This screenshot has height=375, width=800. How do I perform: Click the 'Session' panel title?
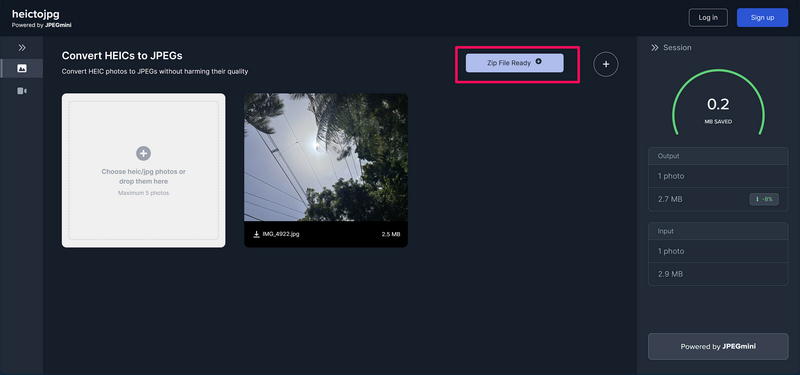(x=677, y=47)
